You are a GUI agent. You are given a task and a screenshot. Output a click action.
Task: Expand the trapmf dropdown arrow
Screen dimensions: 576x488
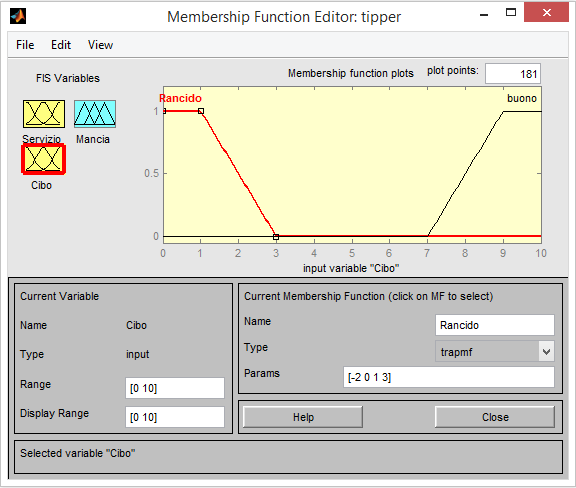point(546,352)
